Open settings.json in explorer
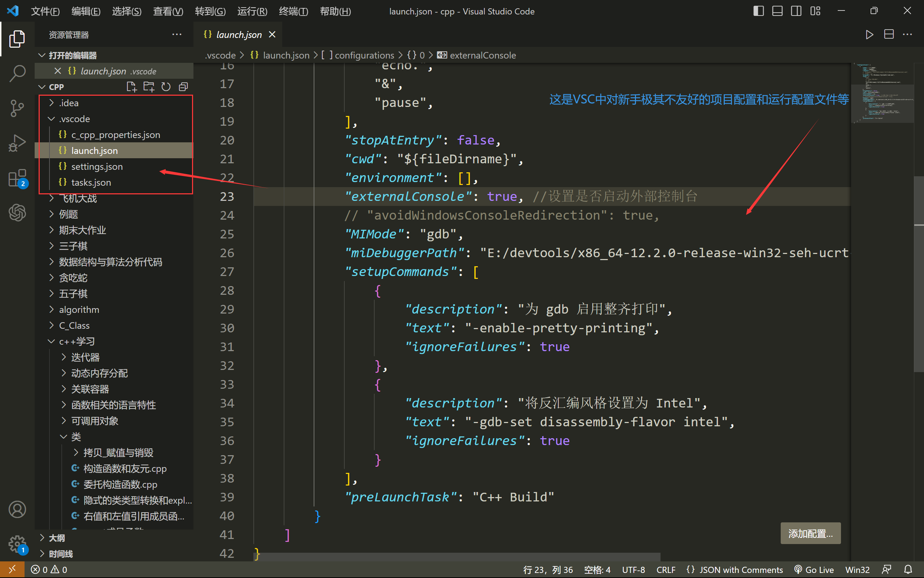The height and width of the screenshot is (578, 924). [x=114, y=167]
